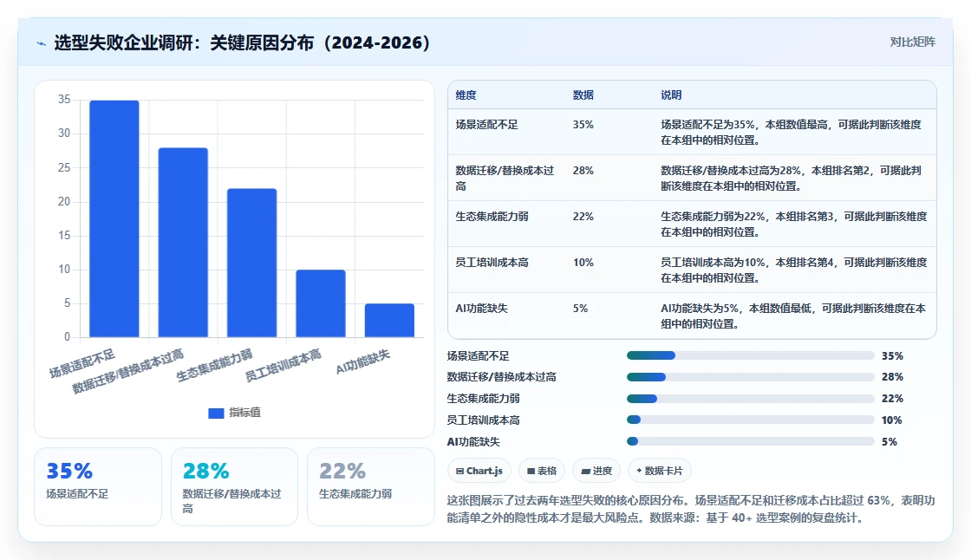Click the 5% AI功能缺失 progress bar
The width and height of the screenshot is (971, 560).
pos(751,442)
